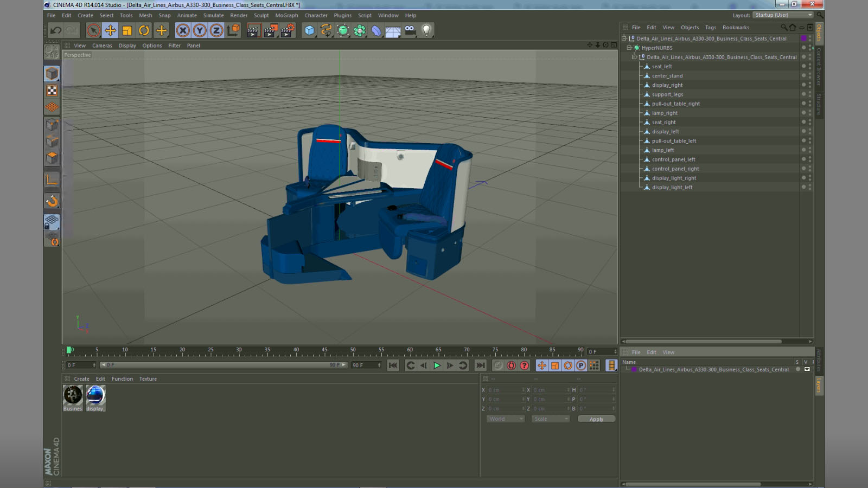Click the HyperNURBS generator icon
The height and width of the screenshot is (488, 868).
[343, 30]
